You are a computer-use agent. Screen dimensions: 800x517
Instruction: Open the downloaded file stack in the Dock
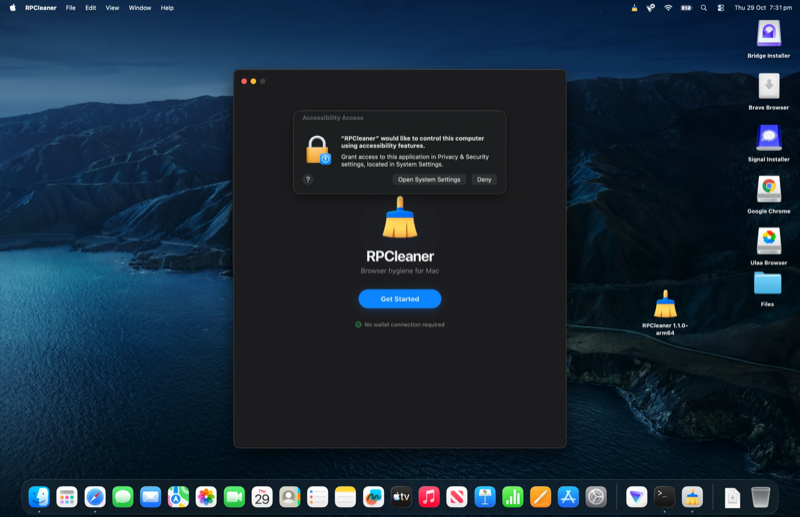pyautogui.click(x=732, y=498)
